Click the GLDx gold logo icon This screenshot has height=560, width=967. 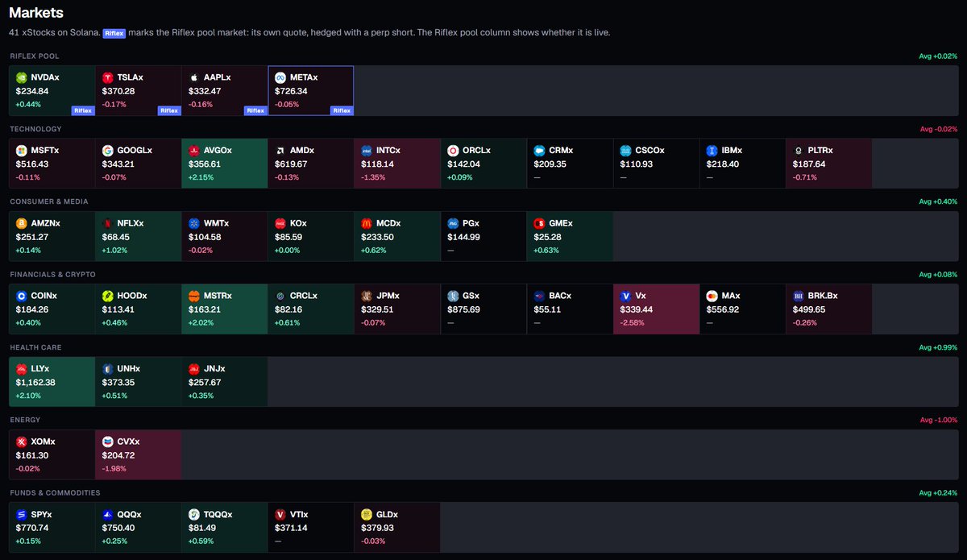click(x=367, y=514)
